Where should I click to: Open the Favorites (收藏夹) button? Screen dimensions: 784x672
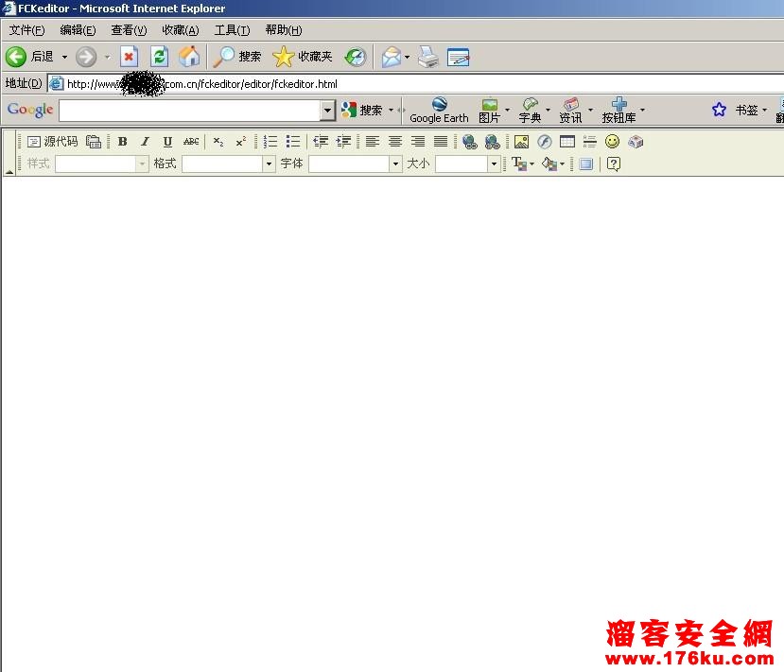point(303,57)
